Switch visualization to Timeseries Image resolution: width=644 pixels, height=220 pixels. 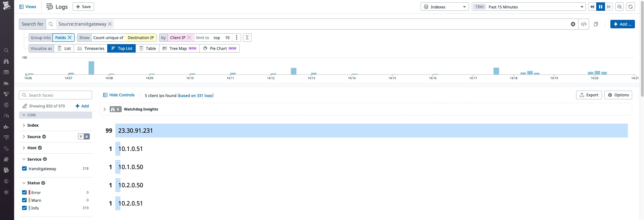(x=91, y=49)
